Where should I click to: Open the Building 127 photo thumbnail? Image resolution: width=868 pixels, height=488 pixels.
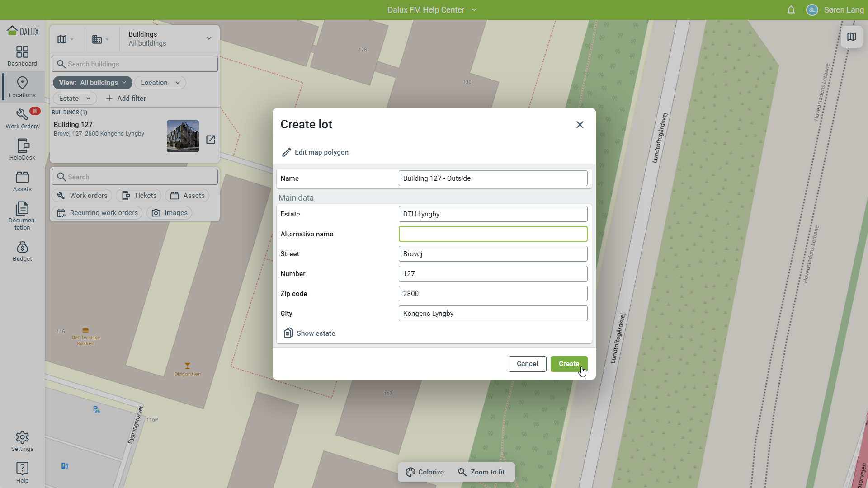coord(183,136)
